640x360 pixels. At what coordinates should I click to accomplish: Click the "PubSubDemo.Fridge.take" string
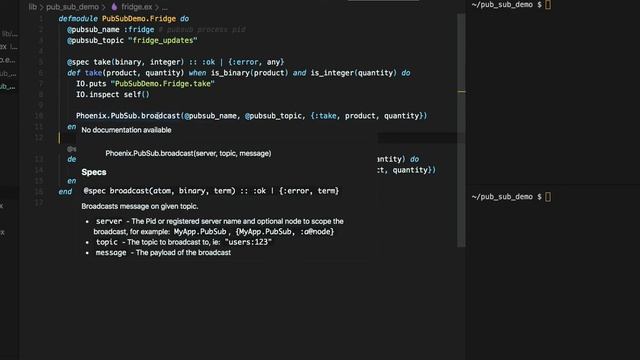(x=162, y=84)
